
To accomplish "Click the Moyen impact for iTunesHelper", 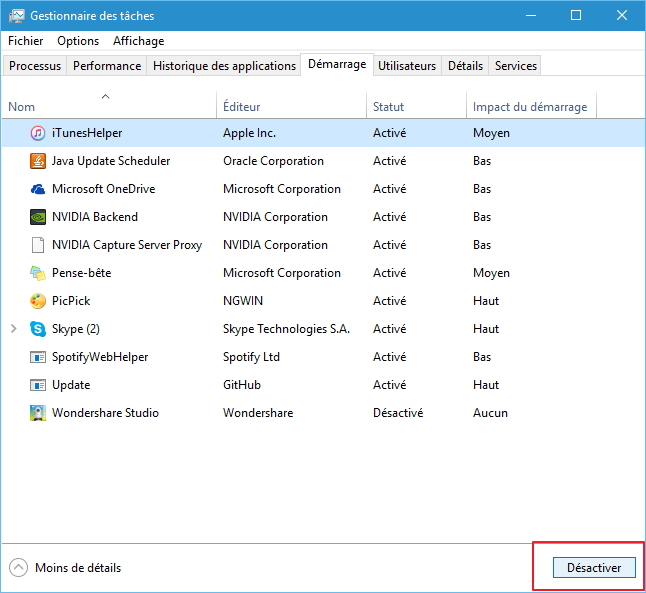I will (x=491, y=133).
